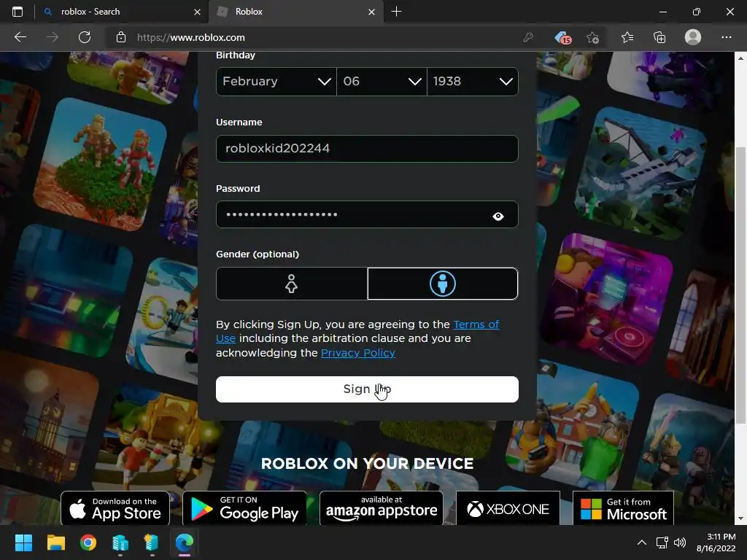Image resolution: width=747 pixels, height=560 pixels.
Task: Open the birthday day dropdown showing 06
Action: coord(382,82)
